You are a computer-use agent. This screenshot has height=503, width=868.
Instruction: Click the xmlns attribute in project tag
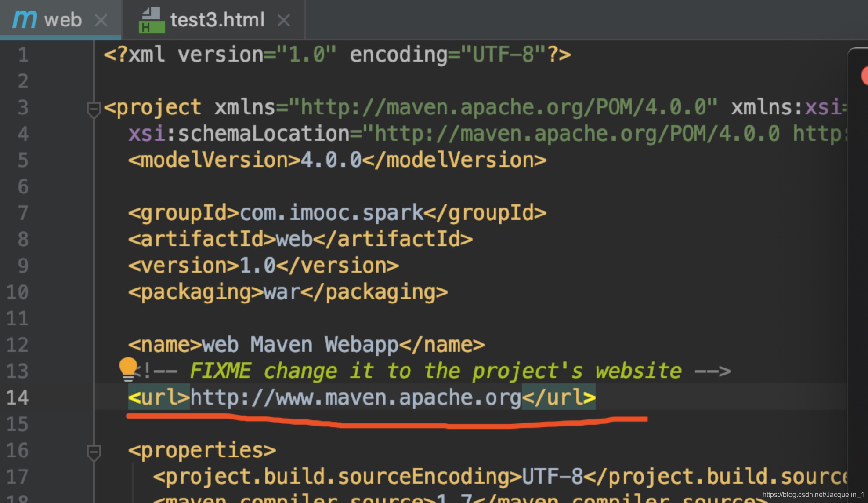pos(466,107)
